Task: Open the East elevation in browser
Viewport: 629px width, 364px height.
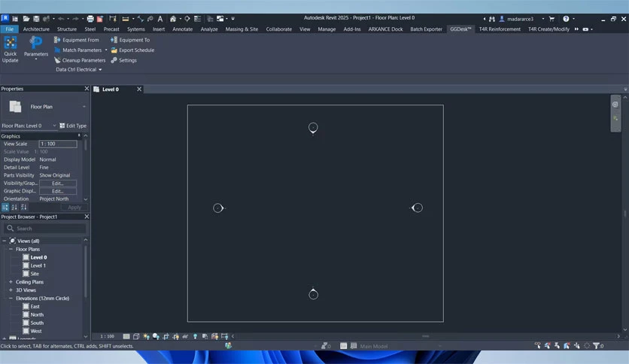Action: (x=35, y=306)
